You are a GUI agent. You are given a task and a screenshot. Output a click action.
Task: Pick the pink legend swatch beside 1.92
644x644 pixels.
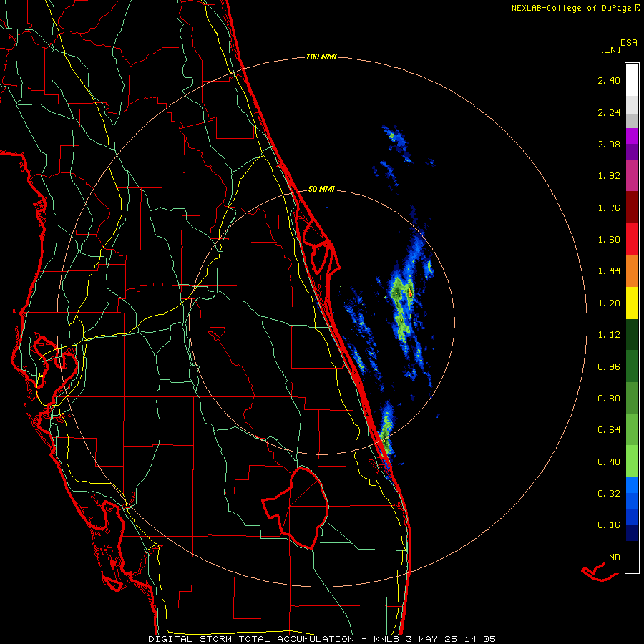pyautogui.click(x=632, y=175)
